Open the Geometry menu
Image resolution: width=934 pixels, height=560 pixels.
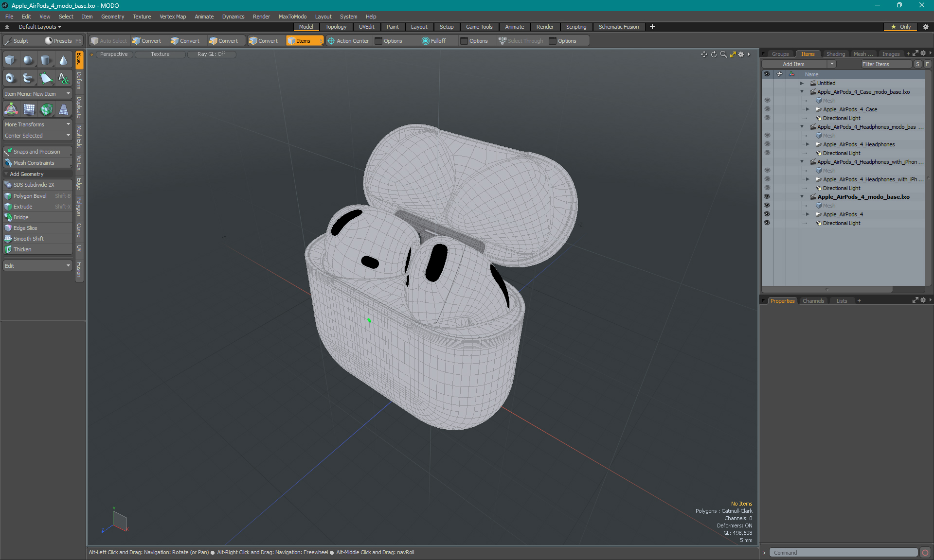(112, 17)
